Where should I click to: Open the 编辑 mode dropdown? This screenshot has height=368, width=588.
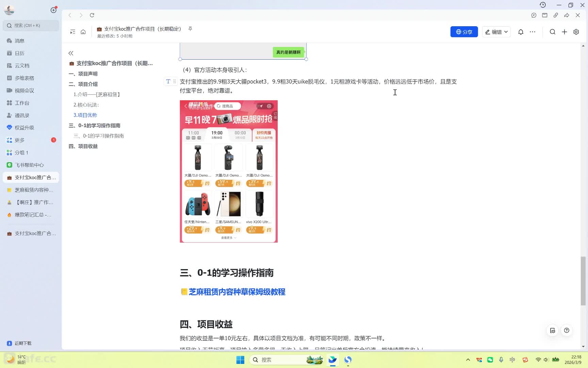coord(496,32)
